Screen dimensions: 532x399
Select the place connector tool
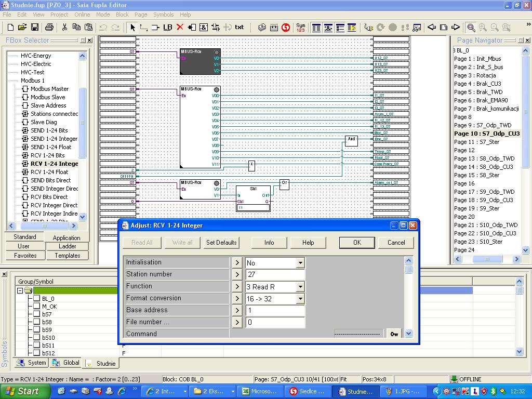click(156, 27)
